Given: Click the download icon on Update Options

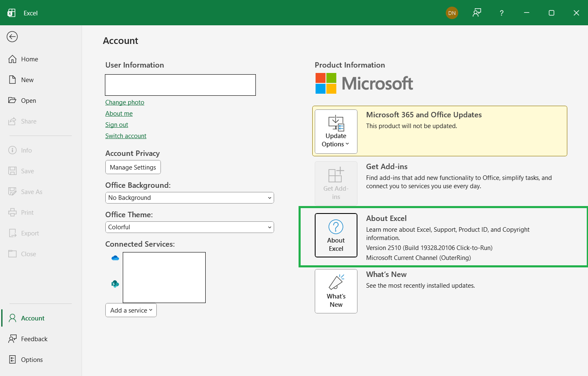Looking at the screenshot, I should coord(336,123).
